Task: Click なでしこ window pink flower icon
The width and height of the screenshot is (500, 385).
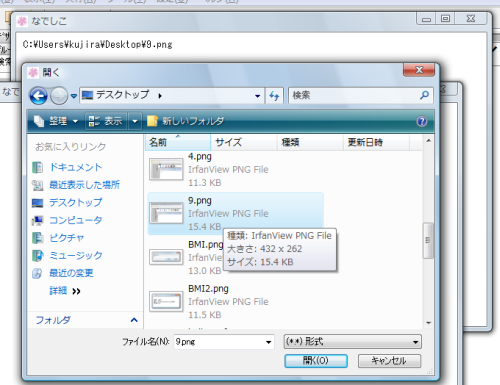Action: [x=22, y=21]
